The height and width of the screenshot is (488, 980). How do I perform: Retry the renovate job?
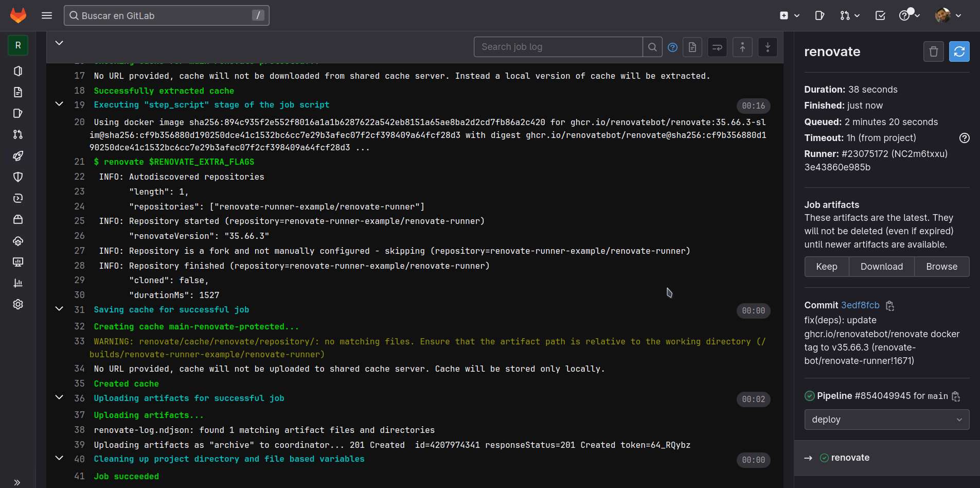959,51
